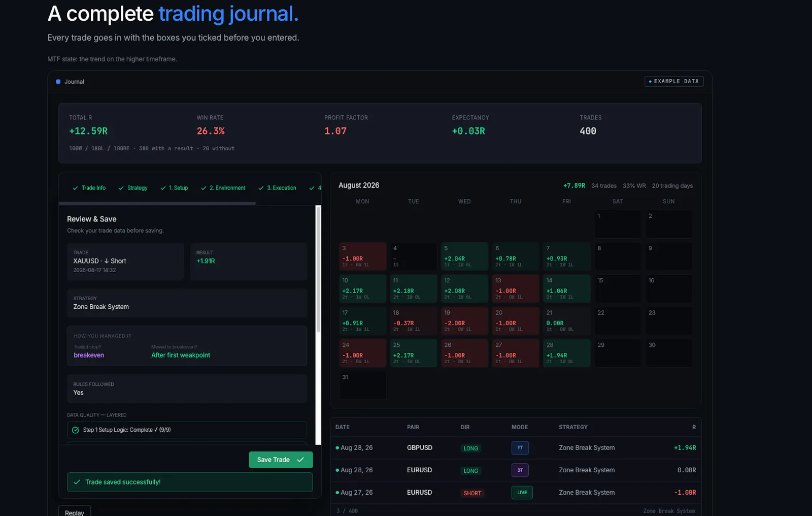Click the PAIR column header
The image size is (812, 516).
pos(413,427)
